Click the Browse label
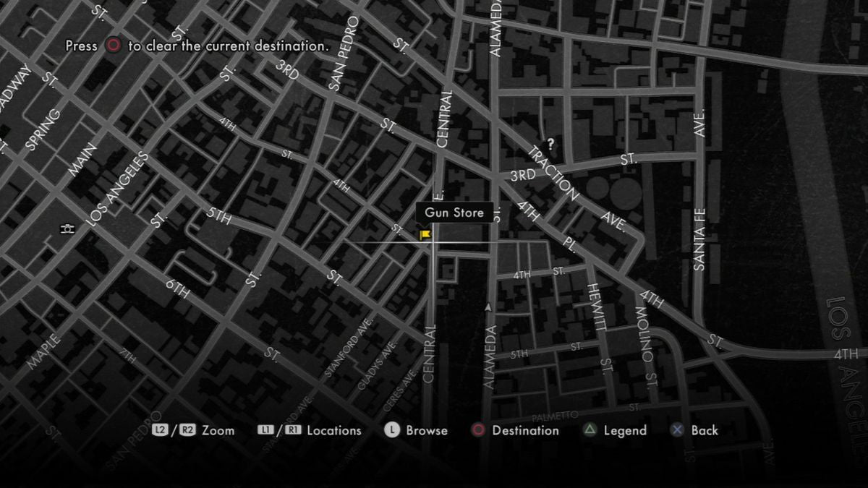 pyautogui.click(x=427, y=430)
